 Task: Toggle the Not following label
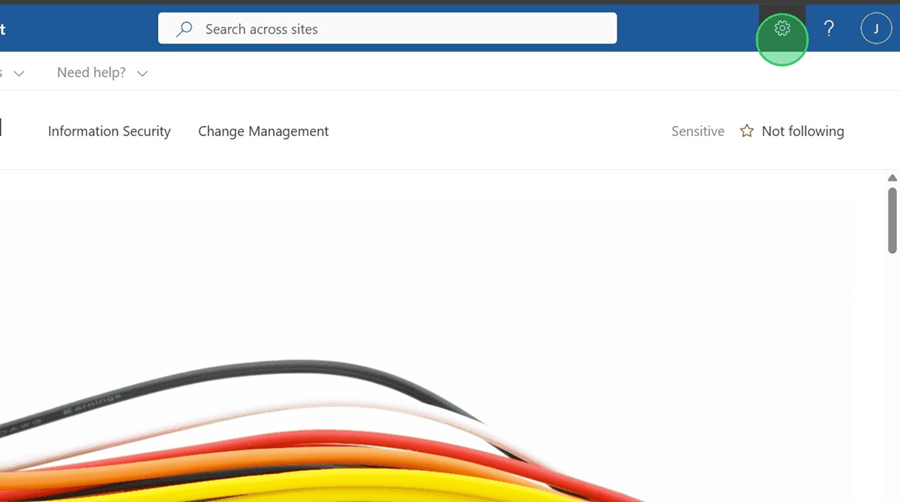tap(802, 131)
